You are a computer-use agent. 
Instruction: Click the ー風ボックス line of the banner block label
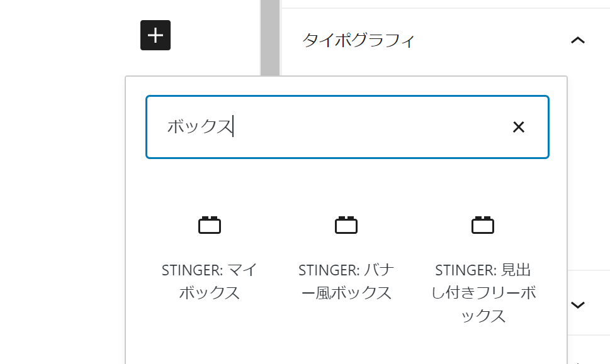click(346, 293)
